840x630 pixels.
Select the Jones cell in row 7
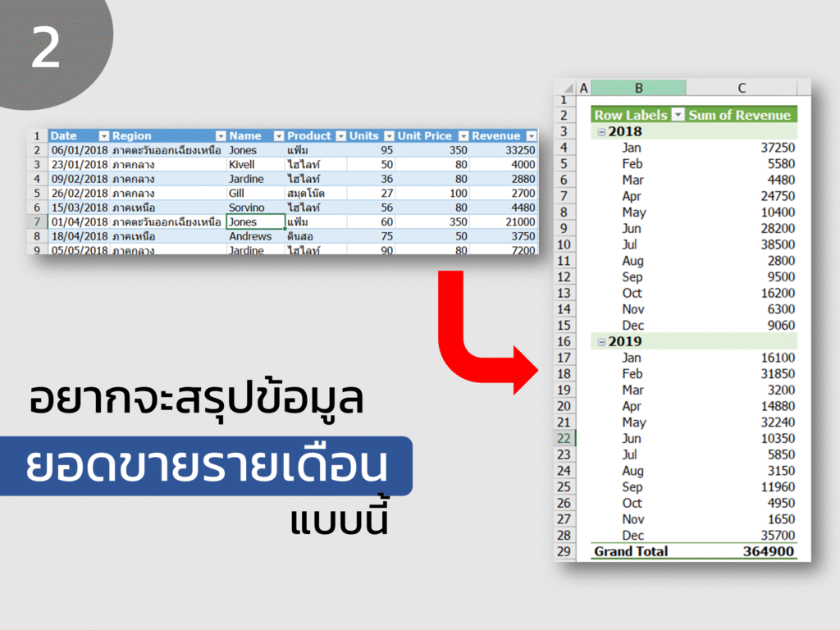point(255,221)
